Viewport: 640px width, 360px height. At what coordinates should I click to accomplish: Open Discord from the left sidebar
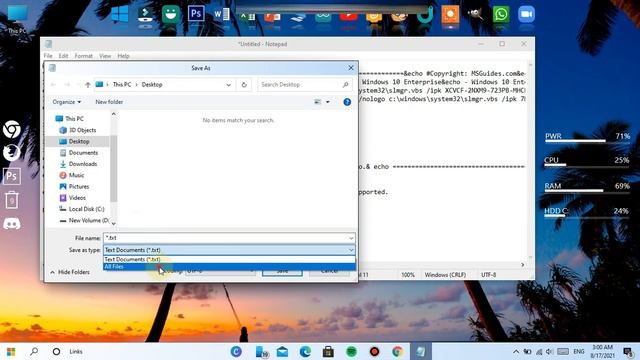(11, 224)
